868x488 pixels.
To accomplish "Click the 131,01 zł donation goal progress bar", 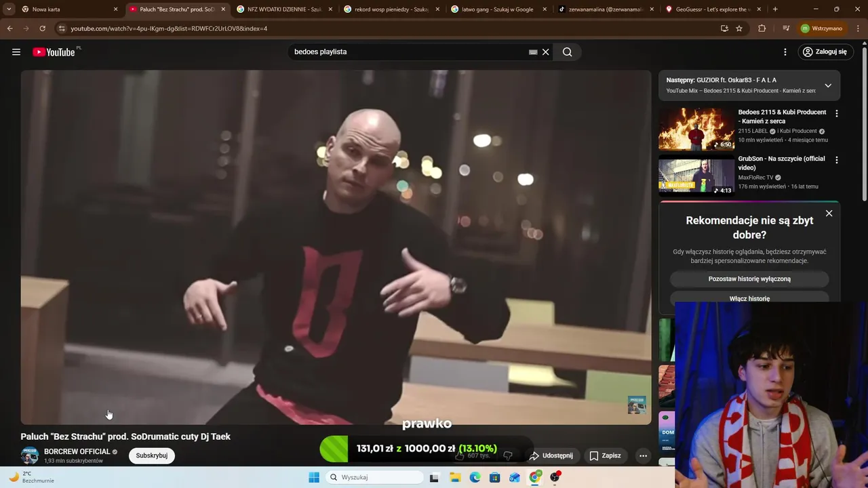I will (x=426, y=449).
